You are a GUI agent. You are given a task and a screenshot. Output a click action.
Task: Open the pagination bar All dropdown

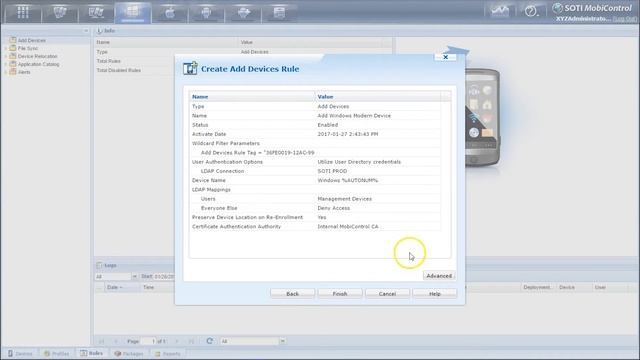pyautogui.click(x=282, y=341)
